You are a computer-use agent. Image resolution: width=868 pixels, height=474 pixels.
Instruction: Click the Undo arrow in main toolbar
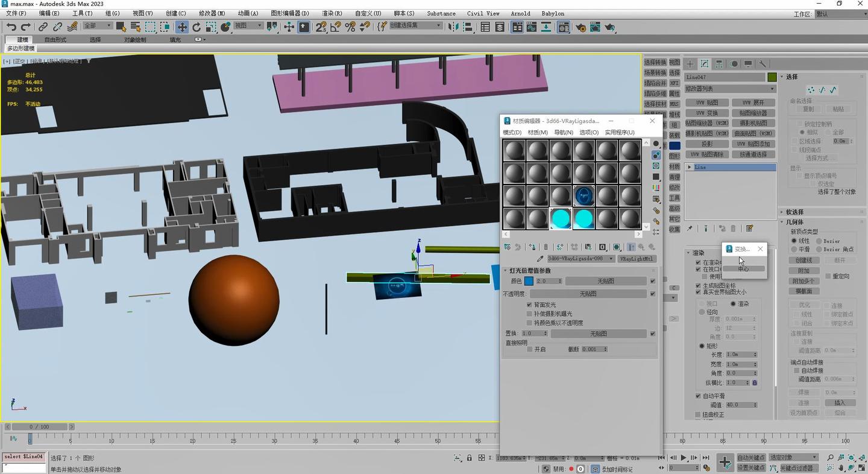[11, 27]
